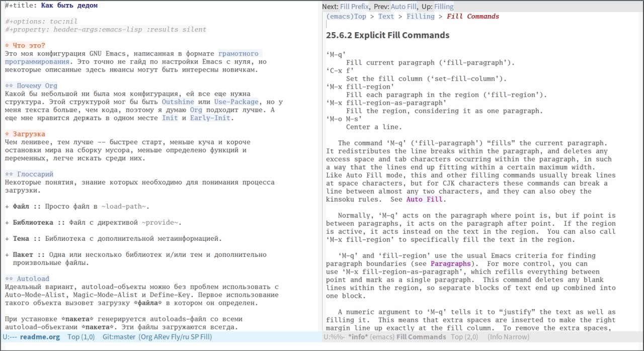
Task: Click the 'Библиотека' list item
Action: 93,223
